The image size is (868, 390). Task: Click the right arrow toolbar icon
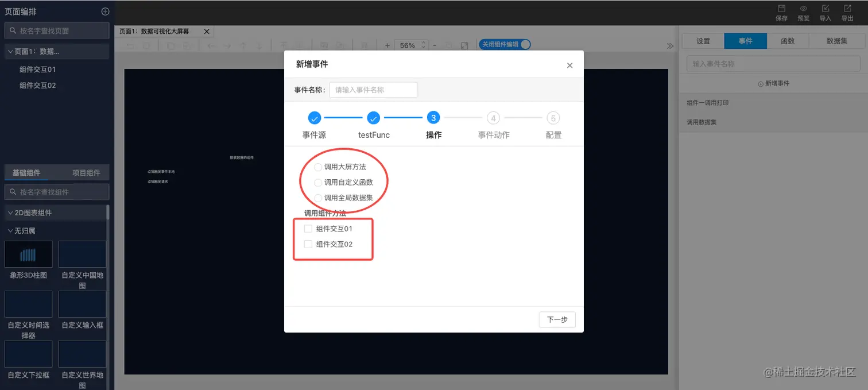[x=227, y=45]
